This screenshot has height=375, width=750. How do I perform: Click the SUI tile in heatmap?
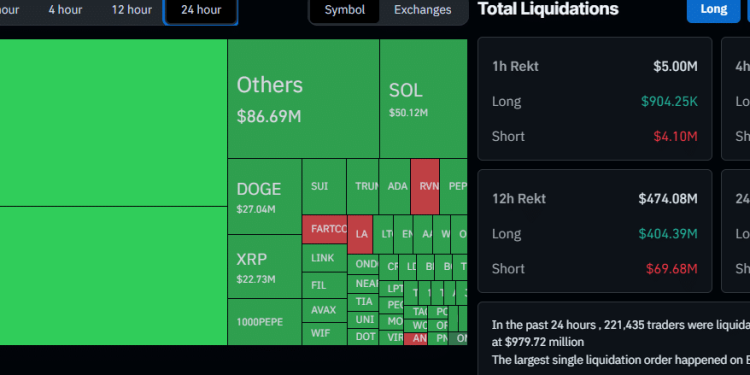[324, 187]
